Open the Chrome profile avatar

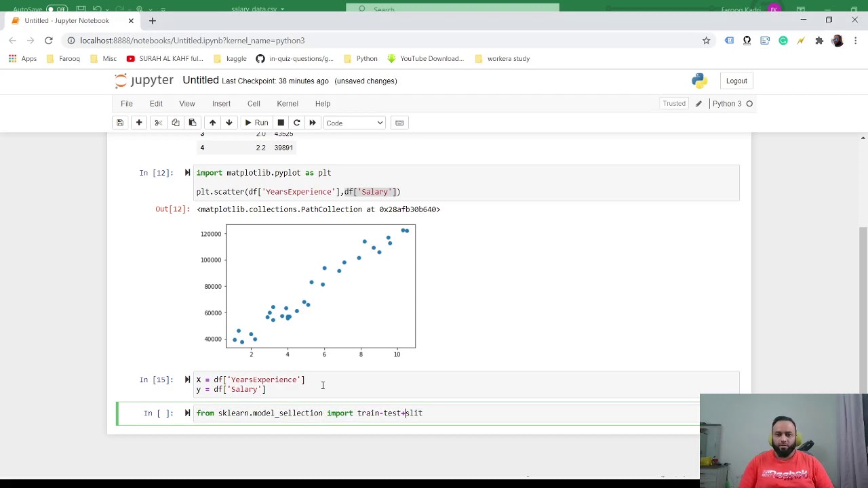pos(837,41)
